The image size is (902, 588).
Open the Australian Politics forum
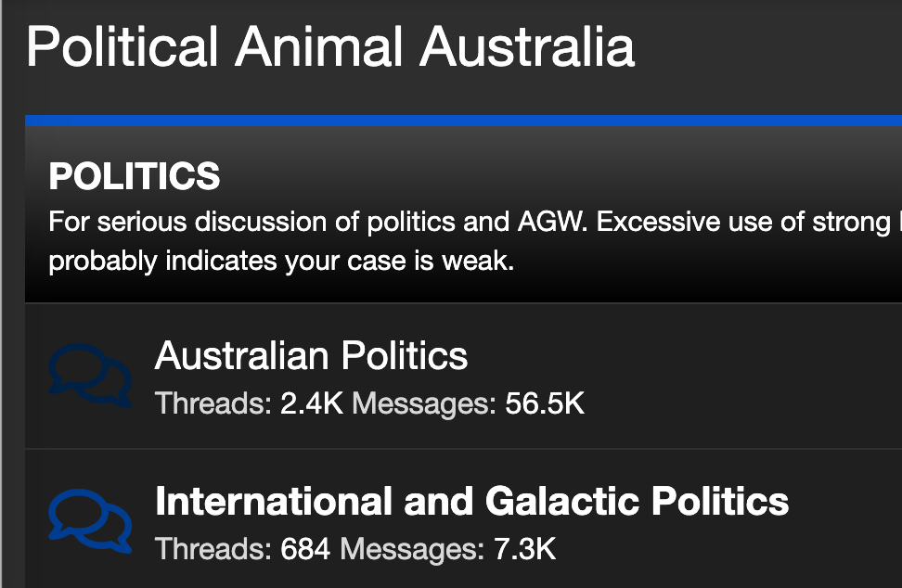(311, 355)
